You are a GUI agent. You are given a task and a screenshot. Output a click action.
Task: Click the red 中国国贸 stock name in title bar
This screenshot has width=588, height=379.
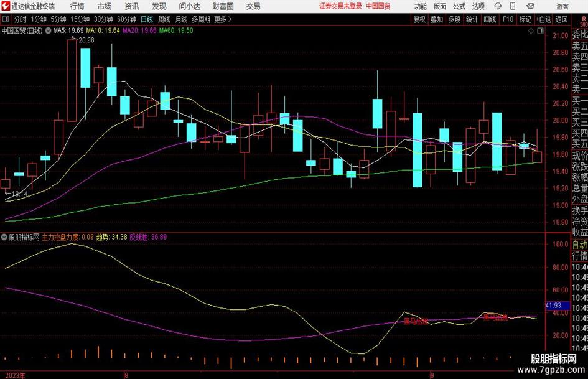point(378,6)
